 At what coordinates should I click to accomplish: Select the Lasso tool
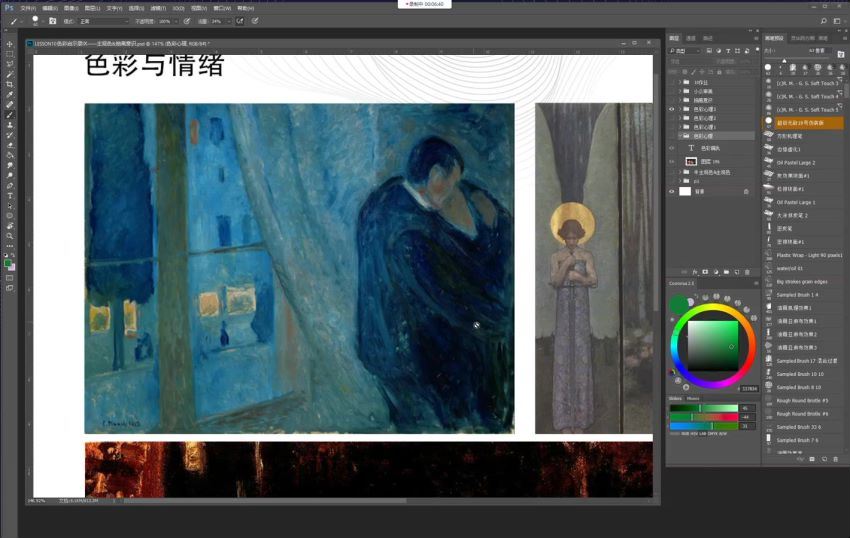(x=10, y=64)
